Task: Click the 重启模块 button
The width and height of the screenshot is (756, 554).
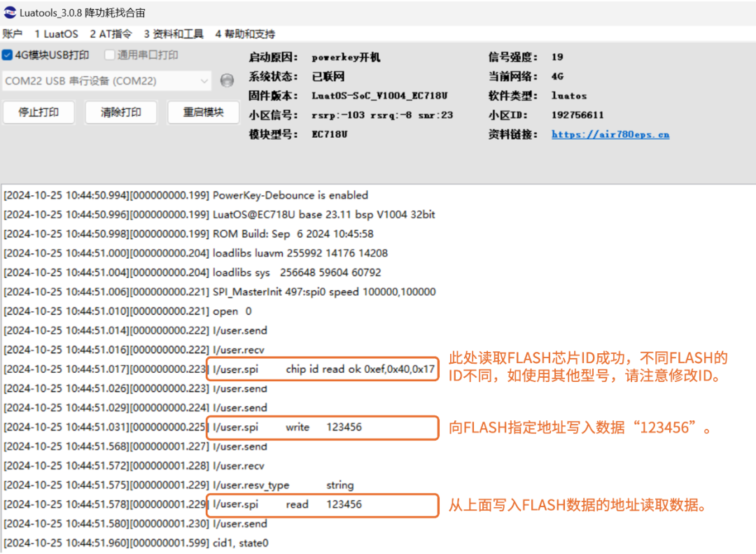Action: (x=203, y=113)
